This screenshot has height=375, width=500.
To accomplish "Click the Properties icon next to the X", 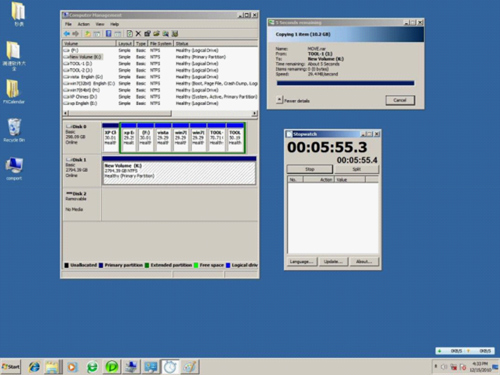I will [147, 34].
